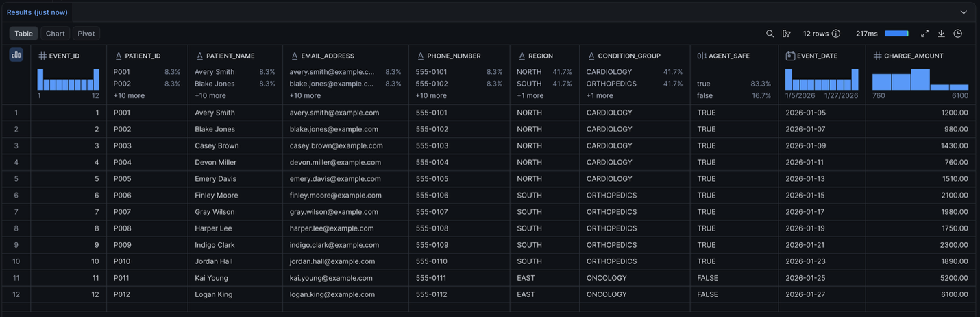Image resolution: width=980 pixels, height=317 pixels.
Task: Select 'NORTH 41.7%' in REGION summary
Action: click(544, 71)
